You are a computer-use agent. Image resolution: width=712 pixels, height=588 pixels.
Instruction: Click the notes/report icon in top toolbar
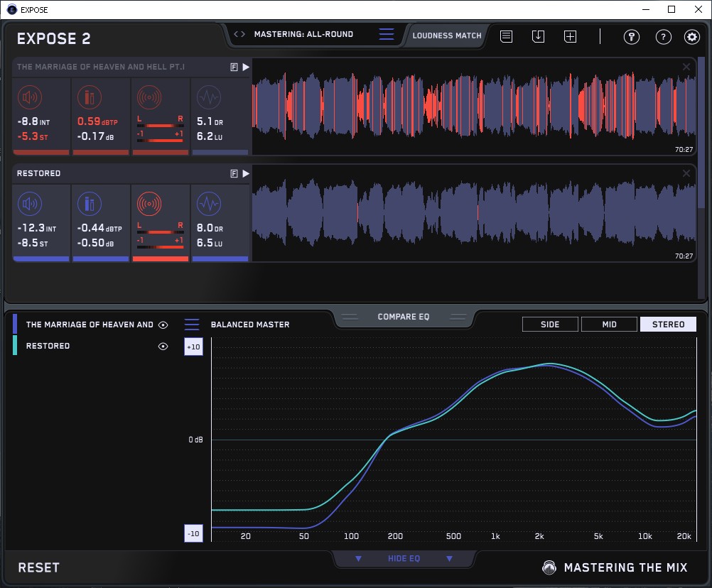506,36
